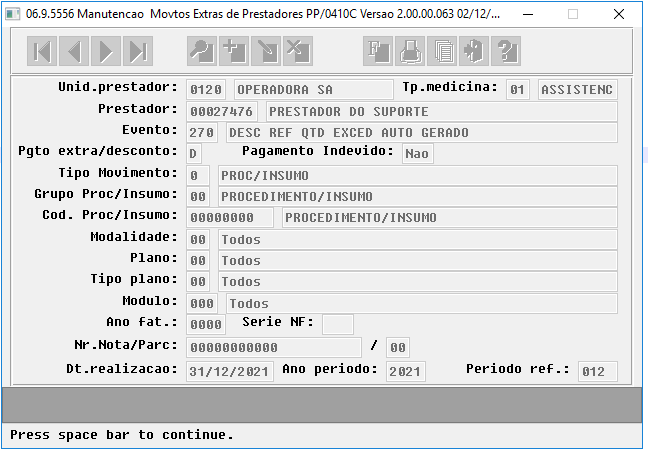
Task: Go to last record toolbar icon
Action: tap(138, 51)
